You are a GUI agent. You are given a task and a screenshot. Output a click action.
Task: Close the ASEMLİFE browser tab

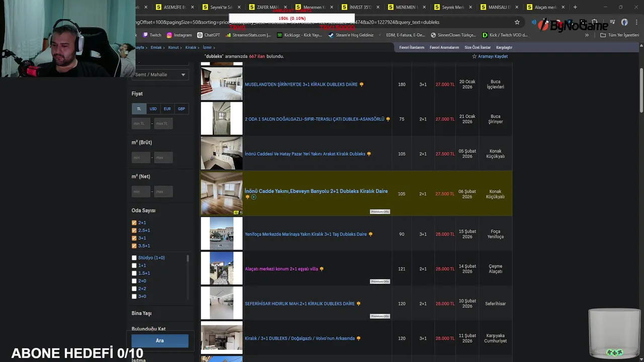192,7
